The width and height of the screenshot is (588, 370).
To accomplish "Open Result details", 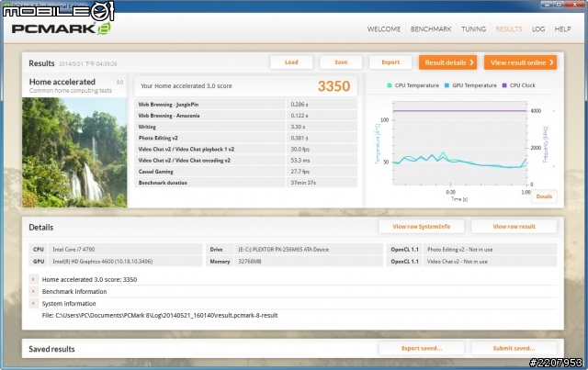I will click(447, 62).
